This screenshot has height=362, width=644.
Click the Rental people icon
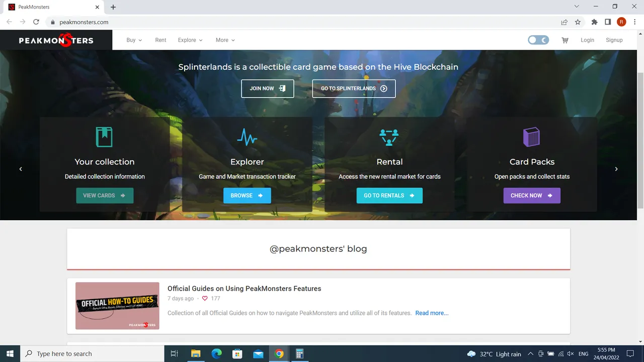click(x=389, y=137)
